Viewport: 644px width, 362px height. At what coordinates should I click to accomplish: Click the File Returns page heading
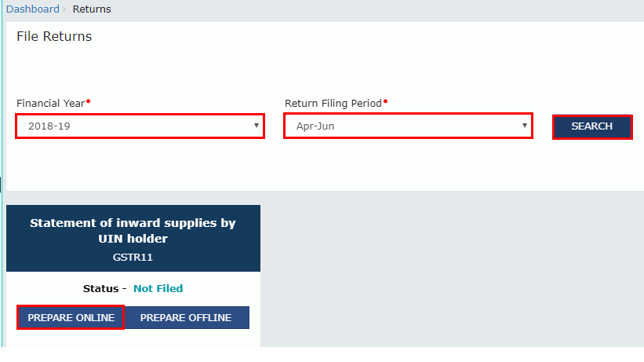[x=54, y=37]
